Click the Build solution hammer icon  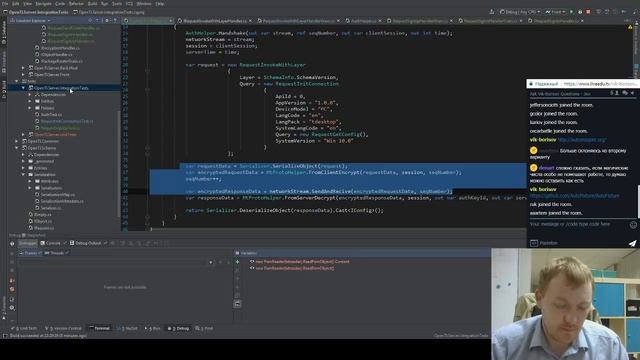point(492,12)
